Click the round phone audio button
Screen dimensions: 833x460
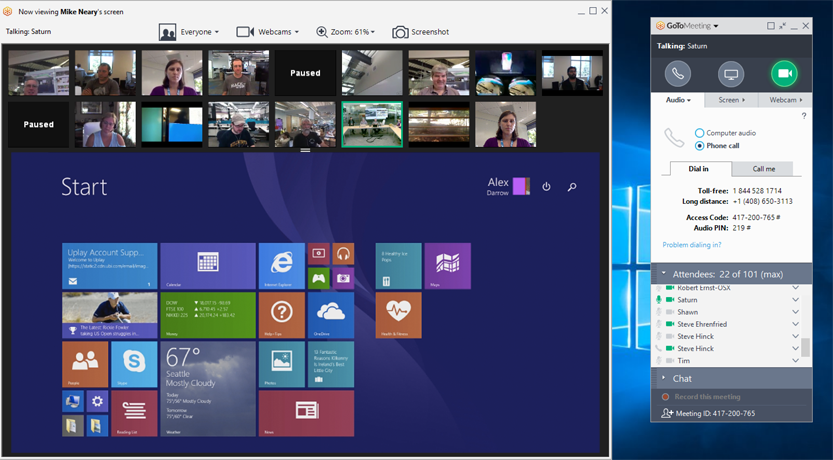pyautogui.click(x=677, y=73)
